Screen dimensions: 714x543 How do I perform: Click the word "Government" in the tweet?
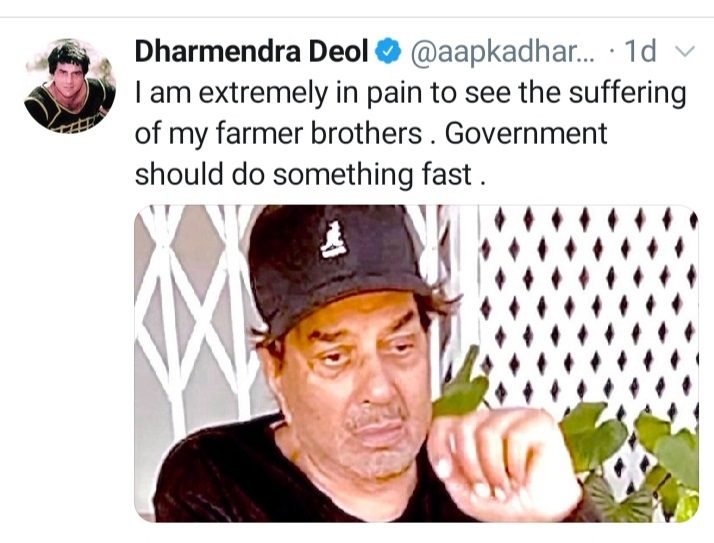point(526,134)
